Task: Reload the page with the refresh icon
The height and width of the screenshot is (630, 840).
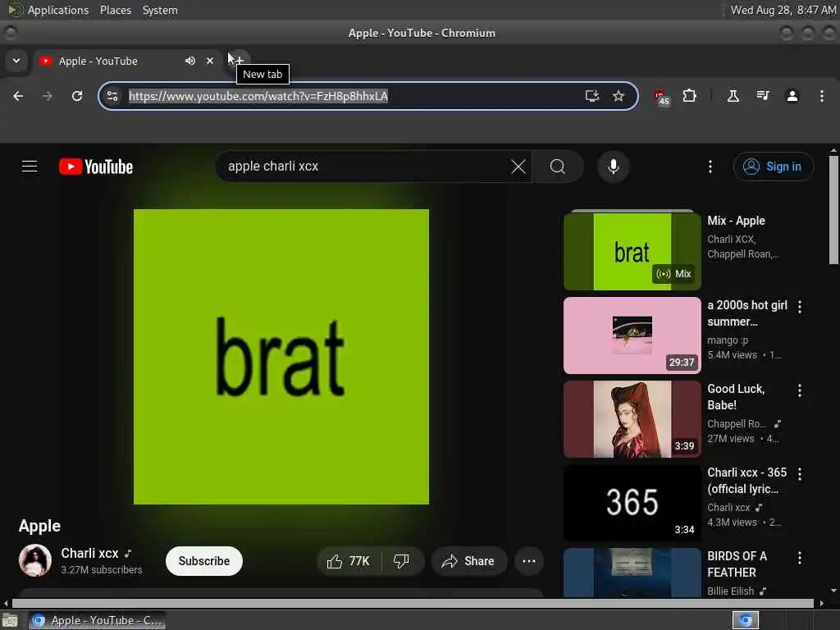Action: 77,96
